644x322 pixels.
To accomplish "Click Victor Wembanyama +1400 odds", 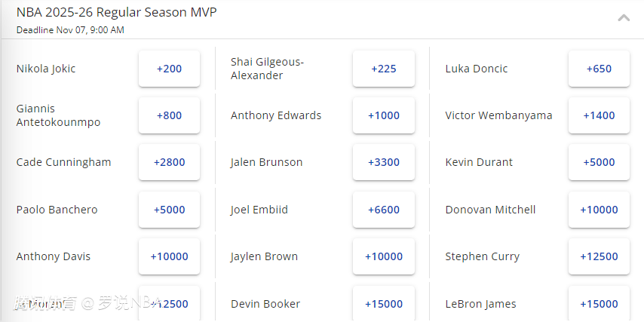I will 599,115.
